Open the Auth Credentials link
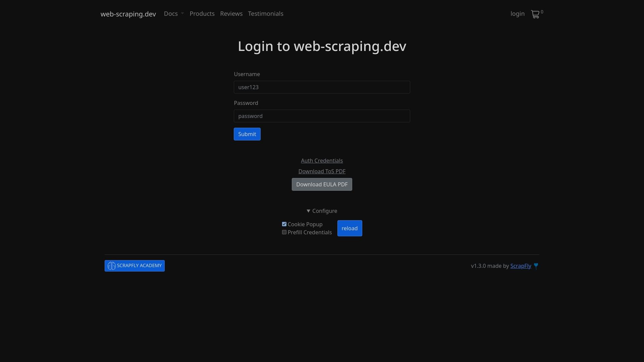The image size is (644, 362). point(322,161)
